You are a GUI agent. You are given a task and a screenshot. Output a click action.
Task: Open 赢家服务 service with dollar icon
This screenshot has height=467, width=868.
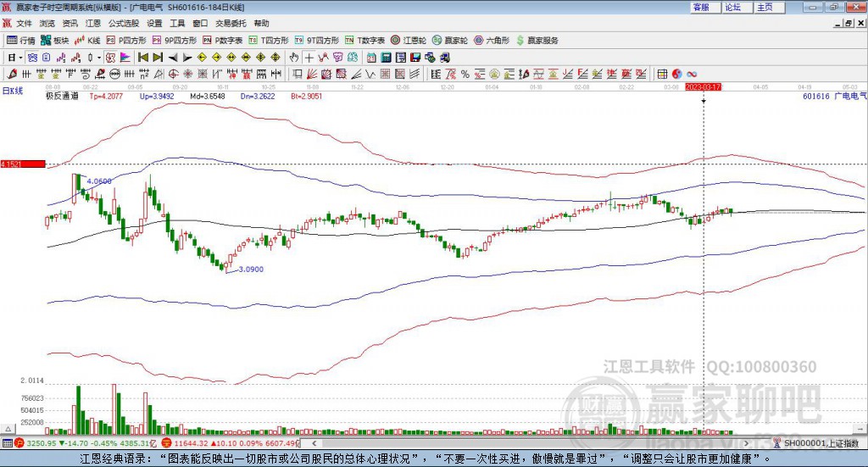537,41
